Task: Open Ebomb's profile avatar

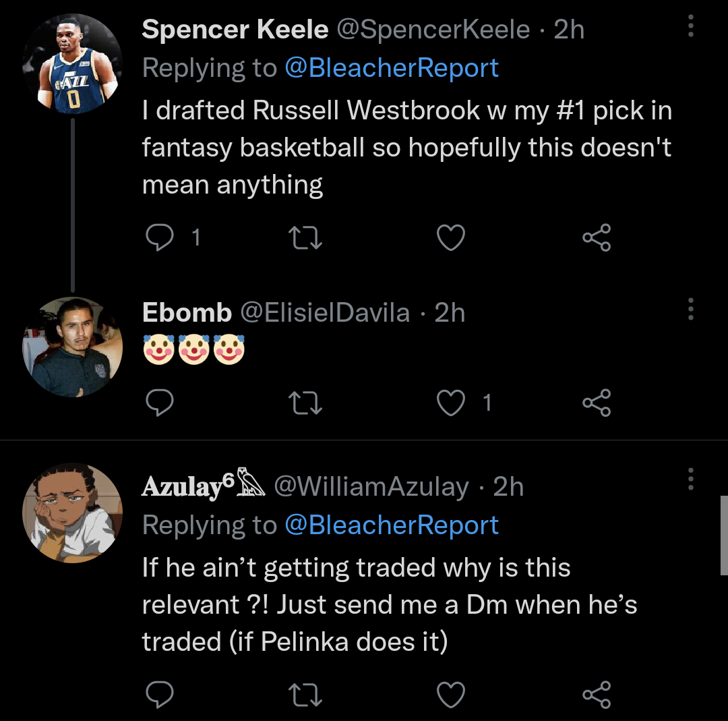Action: 72,347
